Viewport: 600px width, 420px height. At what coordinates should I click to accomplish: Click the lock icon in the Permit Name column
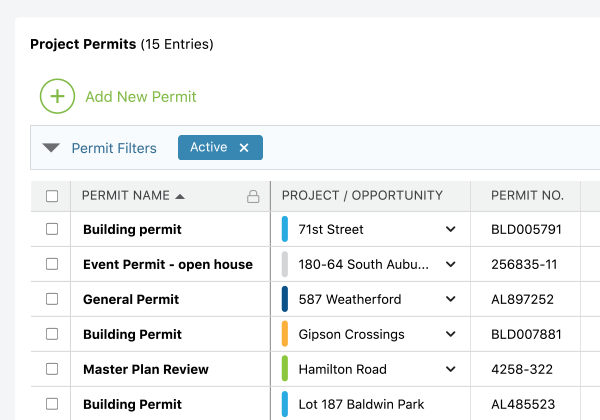pos(253,196)
